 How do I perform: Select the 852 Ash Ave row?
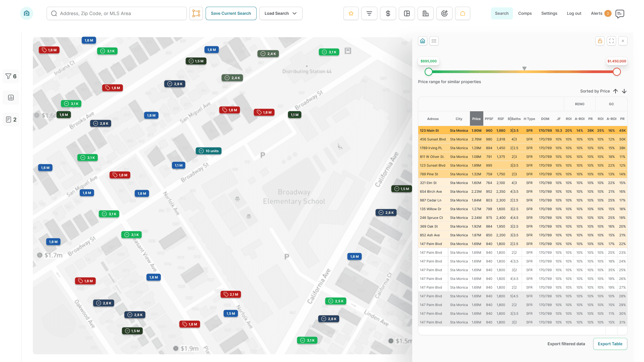(523, 235)
